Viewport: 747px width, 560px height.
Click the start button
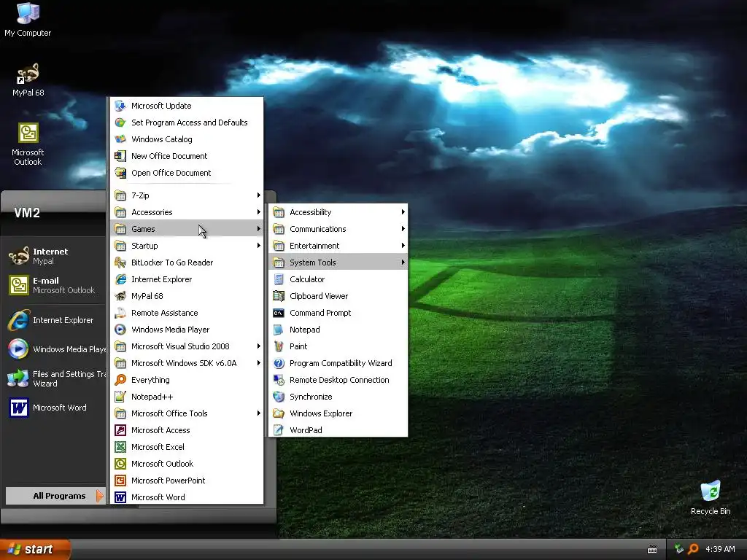coord(35,549)
